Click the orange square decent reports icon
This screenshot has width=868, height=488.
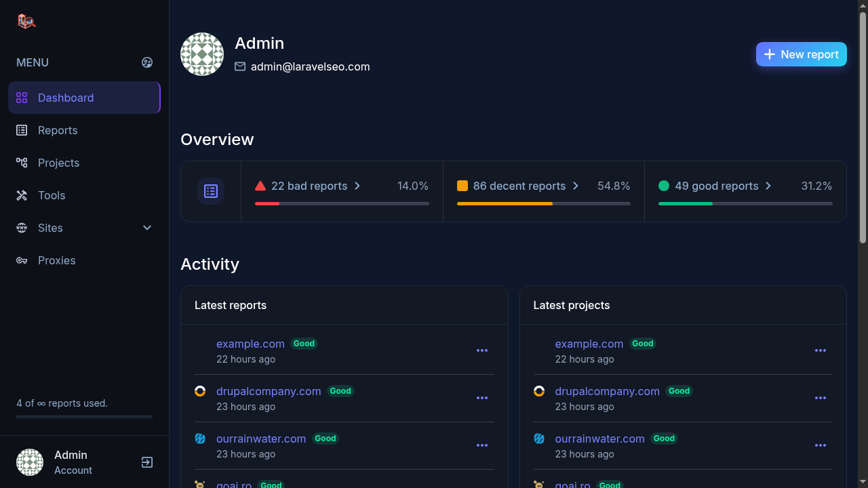click(462, 186)
